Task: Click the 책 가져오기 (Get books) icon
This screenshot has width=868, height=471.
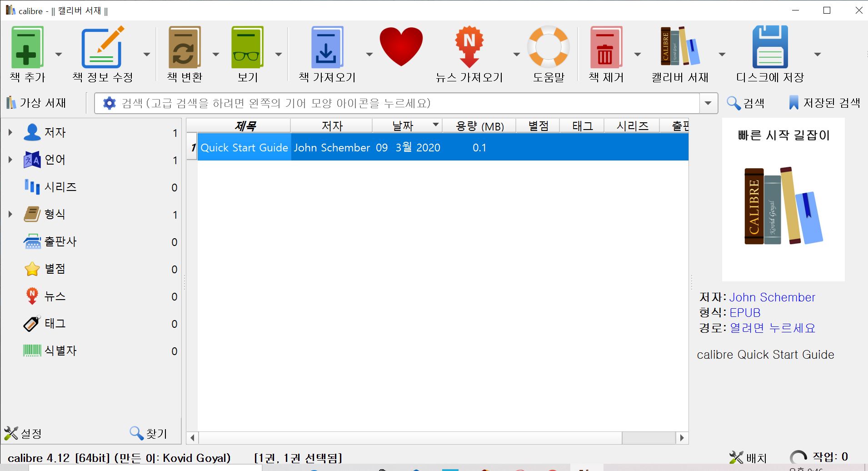Action: [x=327, y=47]
